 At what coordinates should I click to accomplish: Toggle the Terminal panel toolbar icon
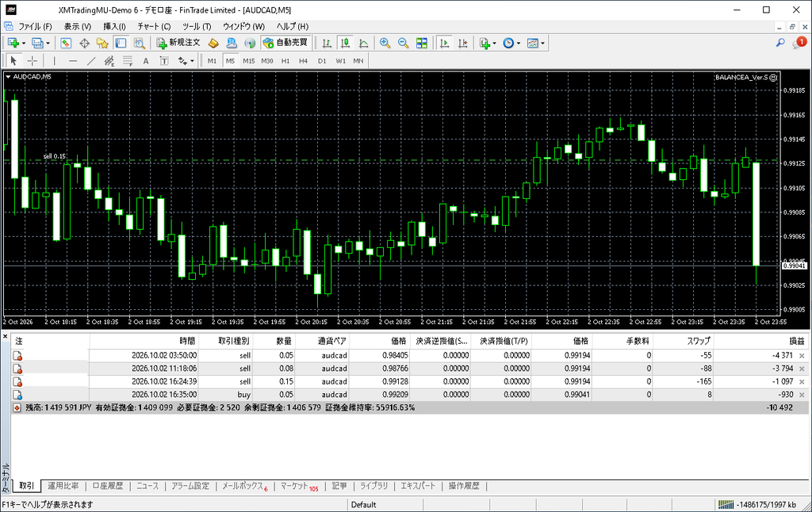121,43
